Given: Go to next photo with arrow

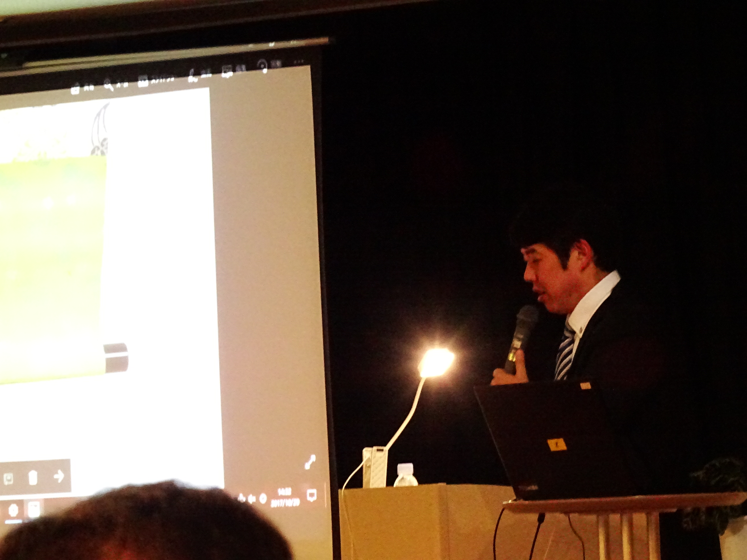Looking at the screenshot, I should pyautogui.click(x=59, y=476).
